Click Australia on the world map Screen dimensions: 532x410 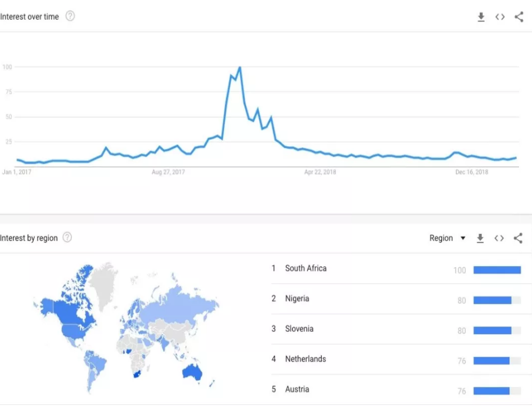[192, 372]
